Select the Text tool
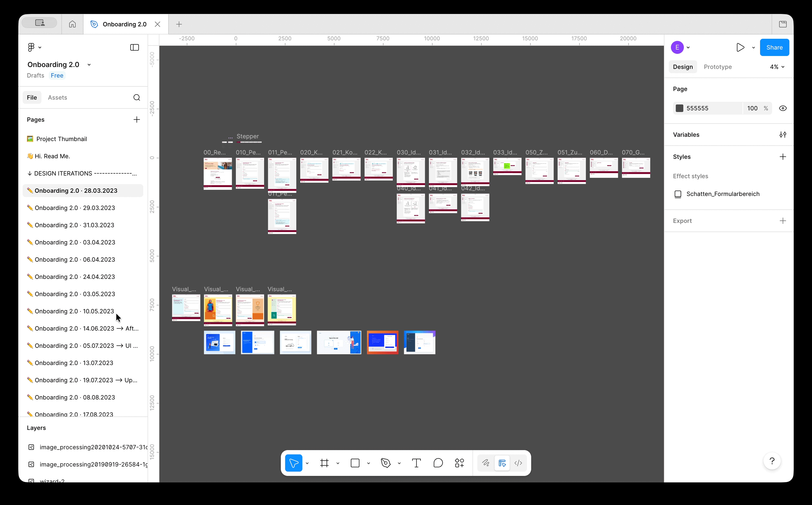The width and height of the screenshot is (812, 505). pos(416,463)
